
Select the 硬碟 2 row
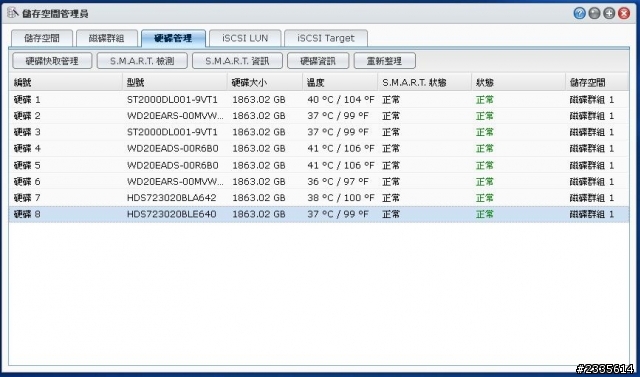[319, 116]
